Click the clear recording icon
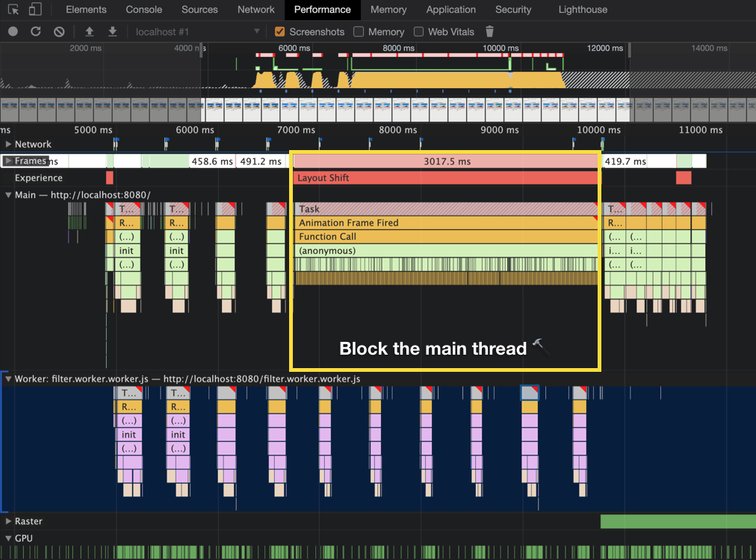The width and height of the screenshot is (756, 560). coord(59,32)
